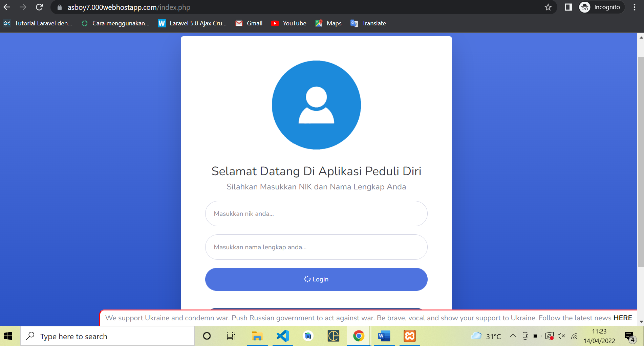This screenshot has width=644, height=346.
Task: Open Visual Studio Code from taskbar
Action: [283, 336]
